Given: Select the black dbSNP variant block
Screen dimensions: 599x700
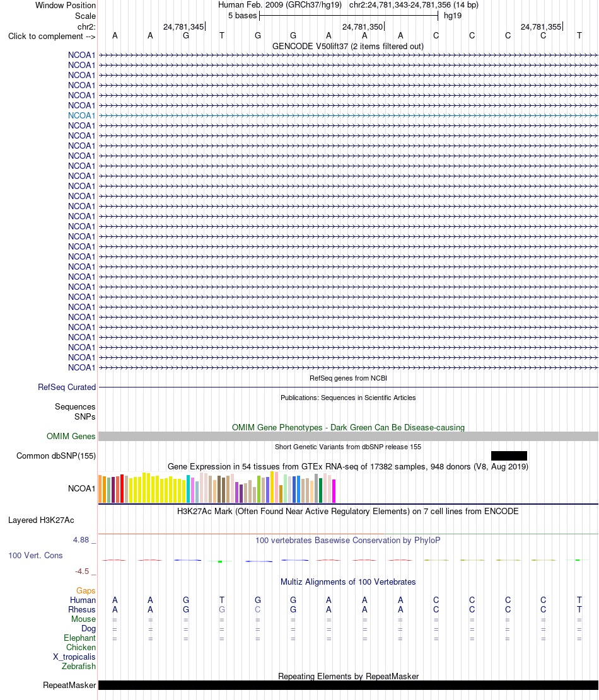Looking at the screenshot, I should 509,456.
